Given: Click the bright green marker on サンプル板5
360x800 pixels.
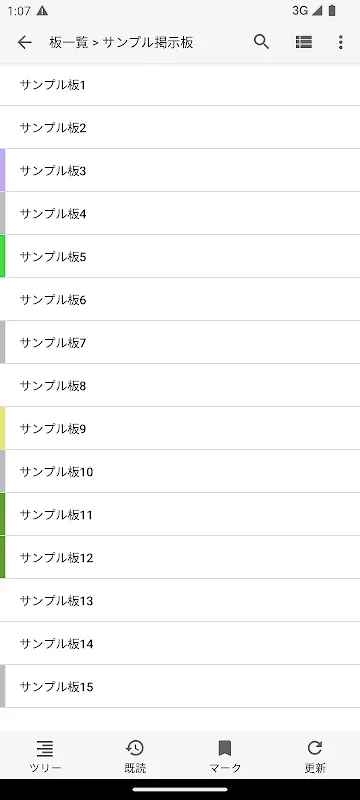Looking at the screenshot, I should point(3,256).
